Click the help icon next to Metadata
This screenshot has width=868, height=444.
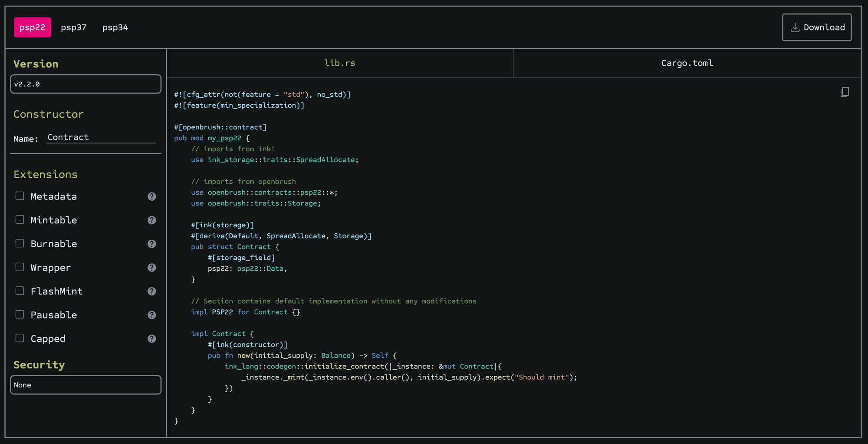click(x=151, y=196)
